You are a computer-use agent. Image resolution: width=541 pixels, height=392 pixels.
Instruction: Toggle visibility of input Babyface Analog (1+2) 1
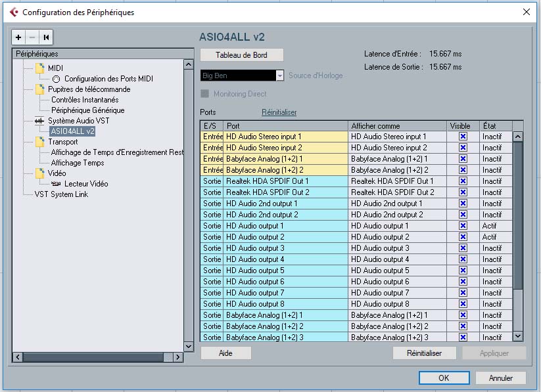point(463,159)
